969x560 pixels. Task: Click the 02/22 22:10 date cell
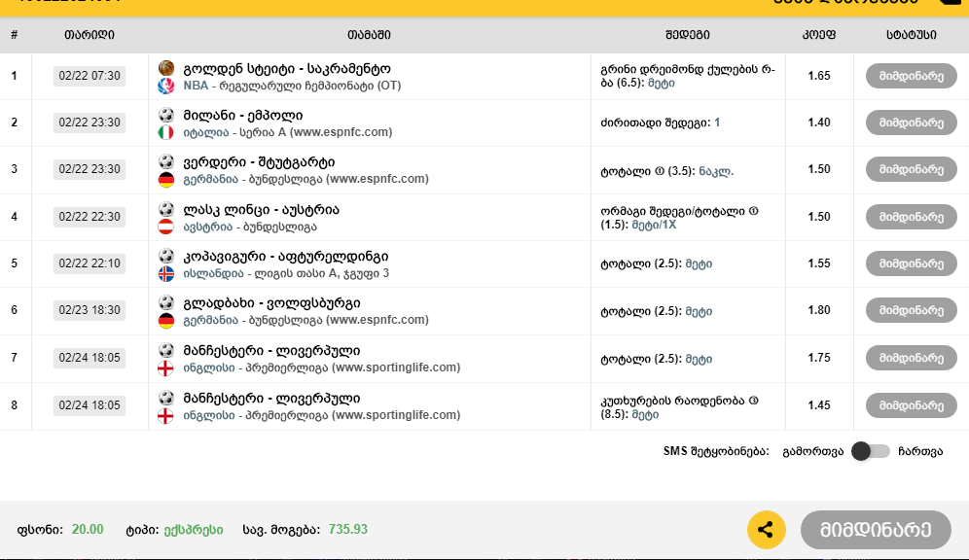[90, 263]
